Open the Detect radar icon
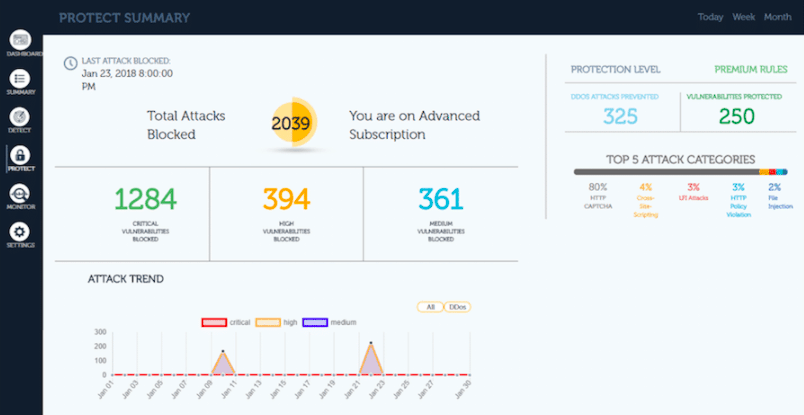 point(19,117)
